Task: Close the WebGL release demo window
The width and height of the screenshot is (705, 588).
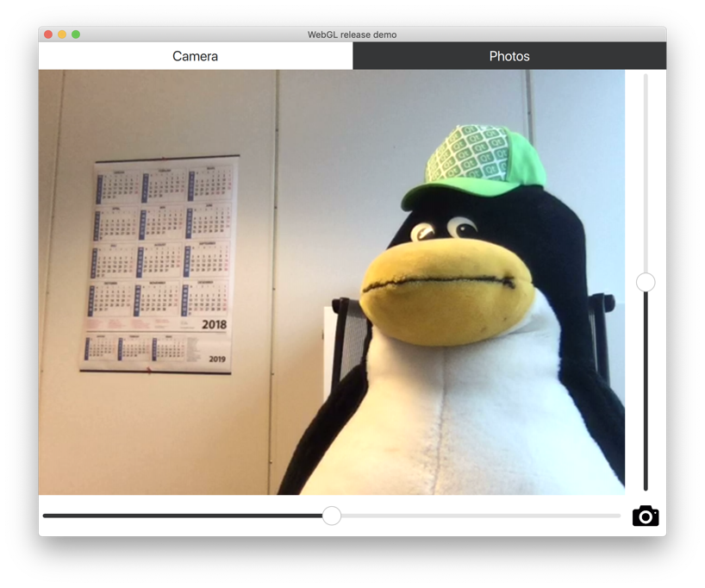Action: 48,34
